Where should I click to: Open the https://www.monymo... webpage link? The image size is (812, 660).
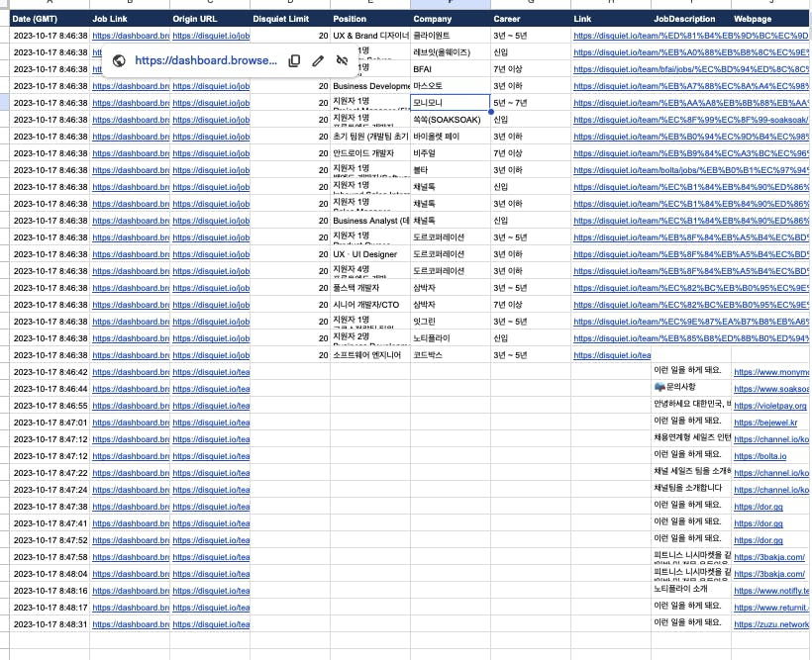(771, 372)
